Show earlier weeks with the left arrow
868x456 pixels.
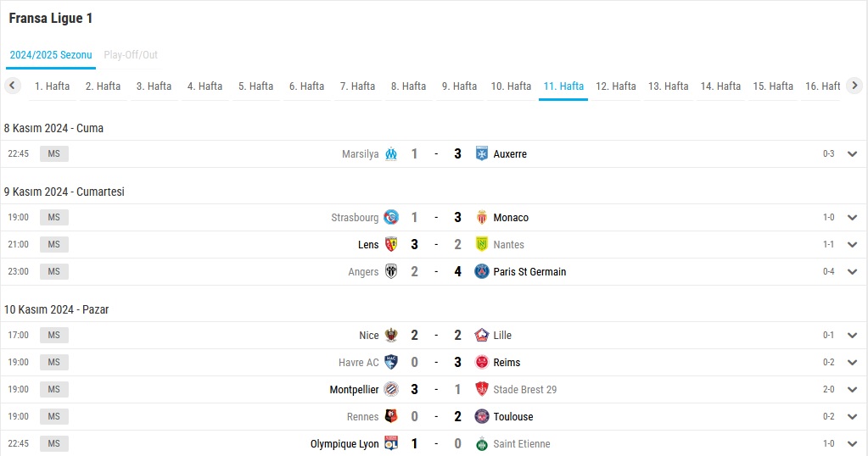(x=12, y=86)
